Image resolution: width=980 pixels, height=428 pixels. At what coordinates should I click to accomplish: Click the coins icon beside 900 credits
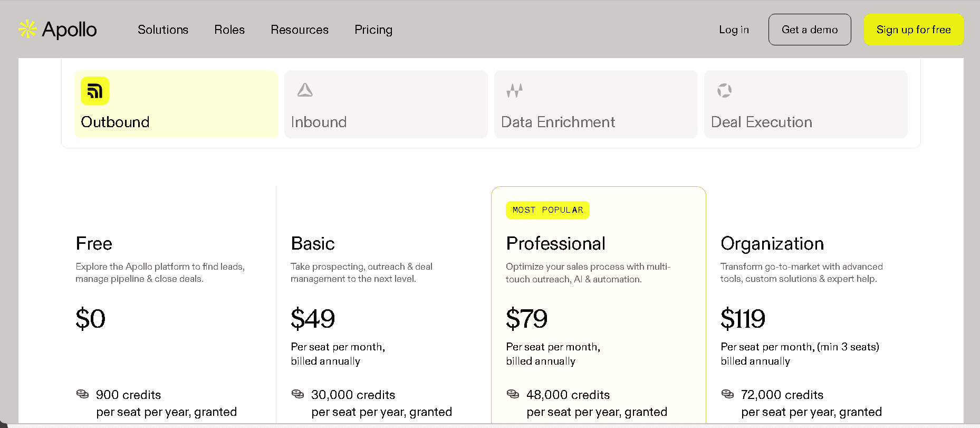point(83,394)
